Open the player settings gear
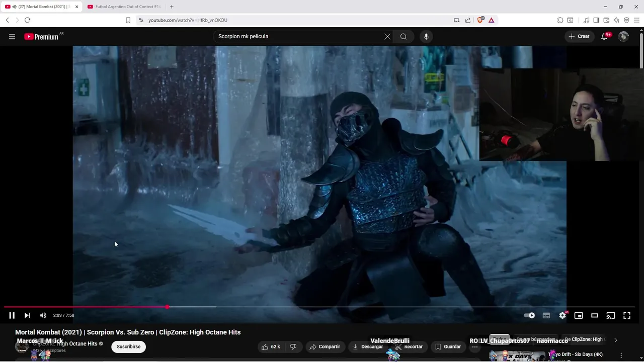644x362 pixels. [x=562, y=315]
